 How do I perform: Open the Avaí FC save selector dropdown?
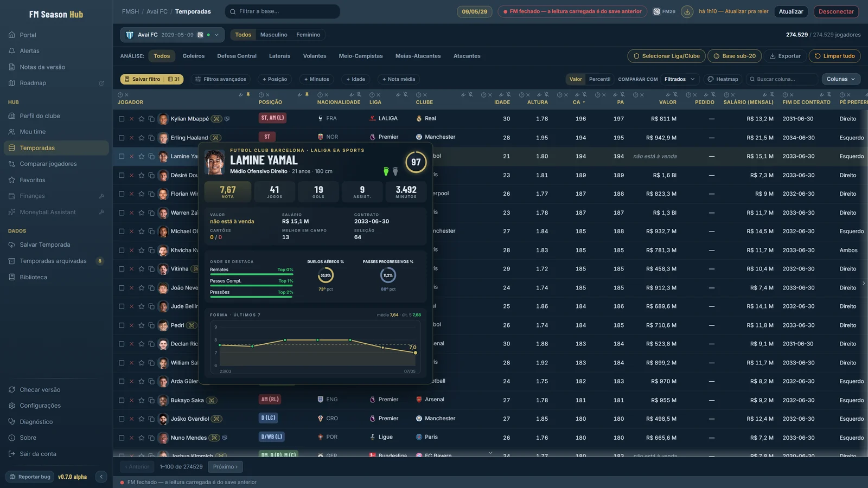click(172, 35)
